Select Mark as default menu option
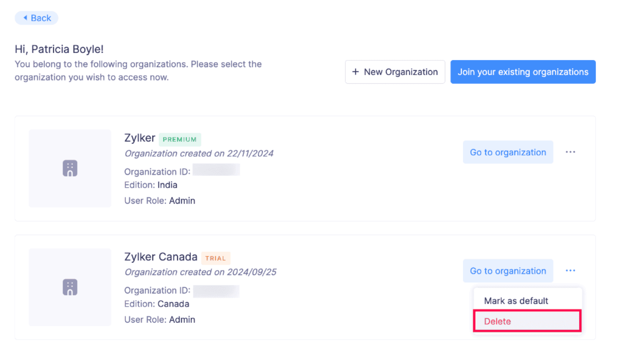 (516, 301)
